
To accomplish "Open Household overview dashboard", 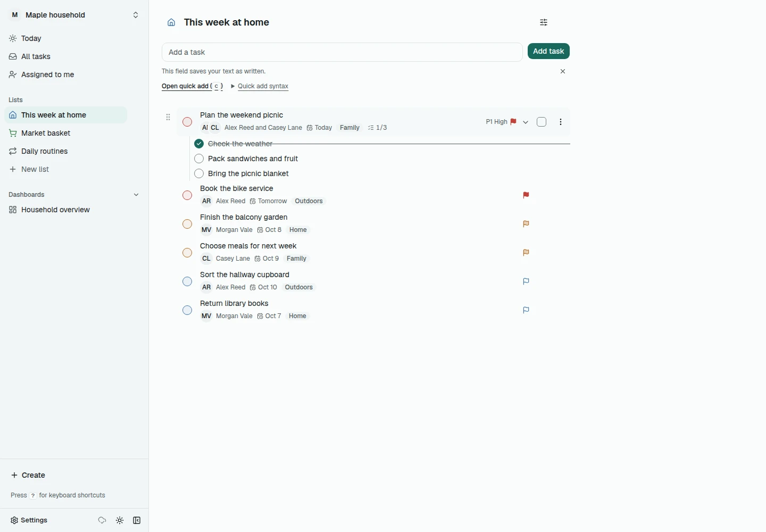I will (66, 210).
